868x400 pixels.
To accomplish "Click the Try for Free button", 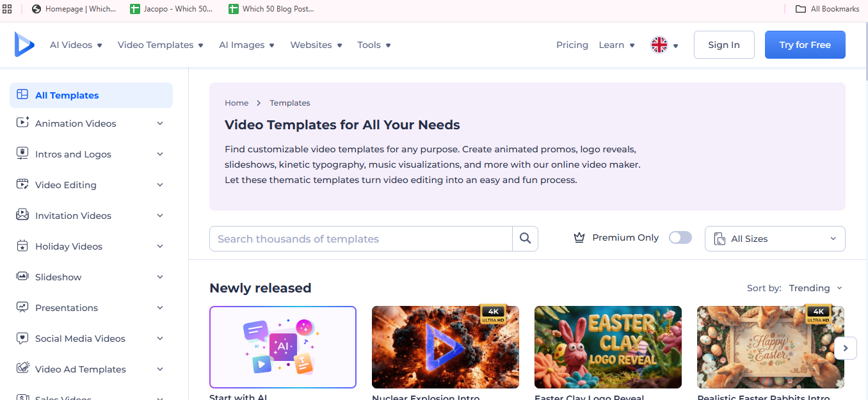I will pyautogui.click(x=805, y=45).
